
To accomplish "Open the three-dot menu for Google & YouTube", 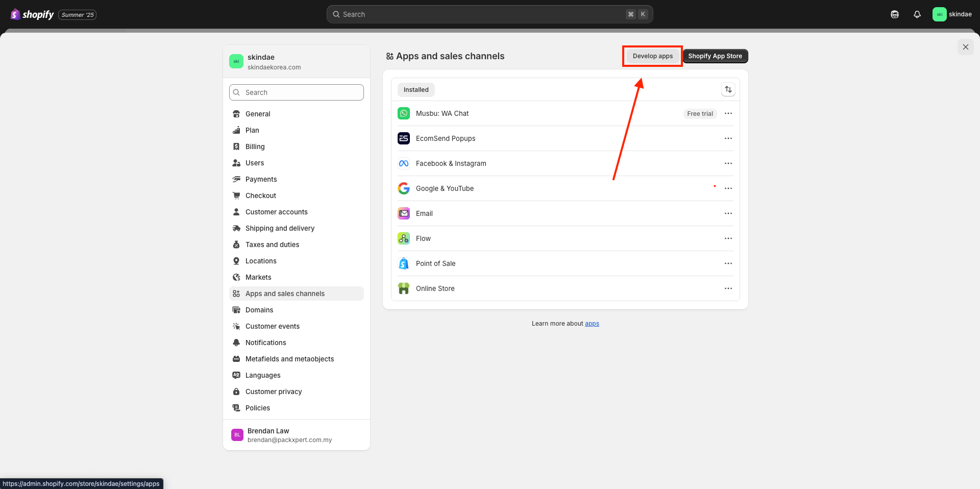I will pyautogui.click(x=728, y=188).
